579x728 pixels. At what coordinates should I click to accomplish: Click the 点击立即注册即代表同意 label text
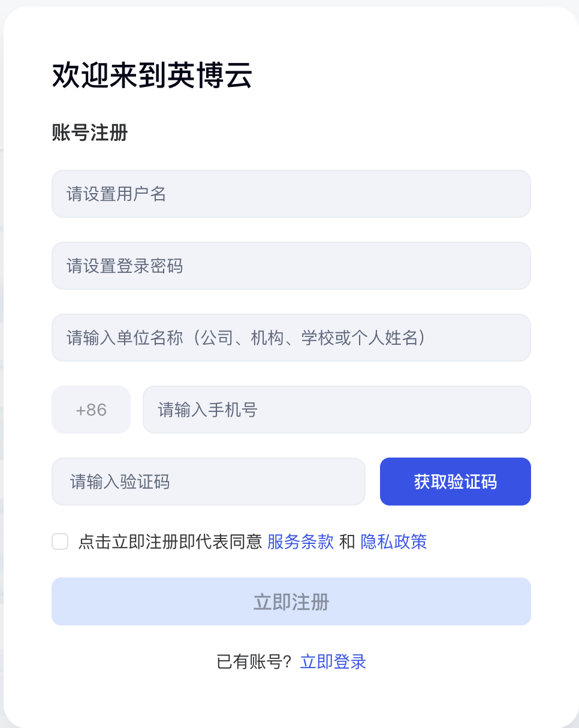point(170,542)
